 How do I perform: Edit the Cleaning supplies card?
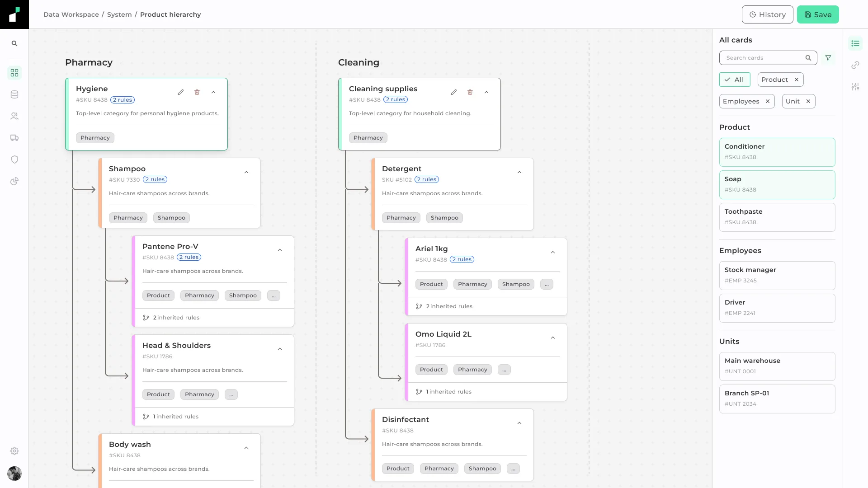click(x=454, y=92)
